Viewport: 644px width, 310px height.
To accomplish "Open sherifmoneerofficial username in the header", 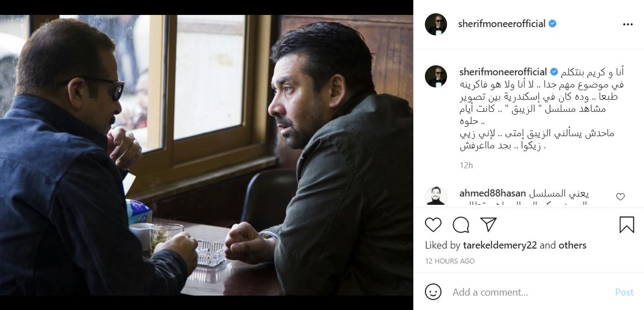I will click(502, 24).
